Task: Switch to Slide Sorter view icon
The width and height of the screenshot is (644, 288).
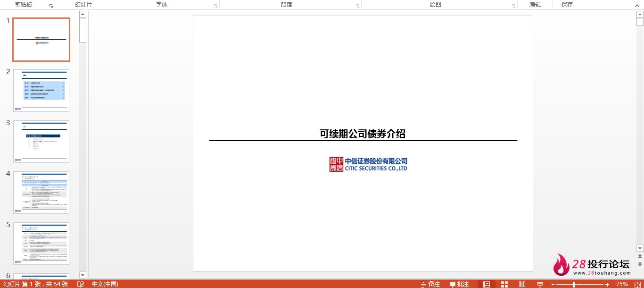Action: [504, 284]
